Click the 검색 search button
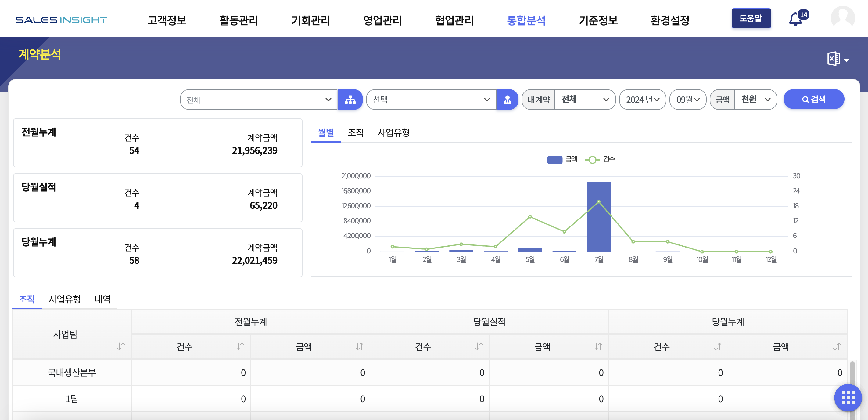The height and width of the screenshot is (420, 868). pos(813,100)
